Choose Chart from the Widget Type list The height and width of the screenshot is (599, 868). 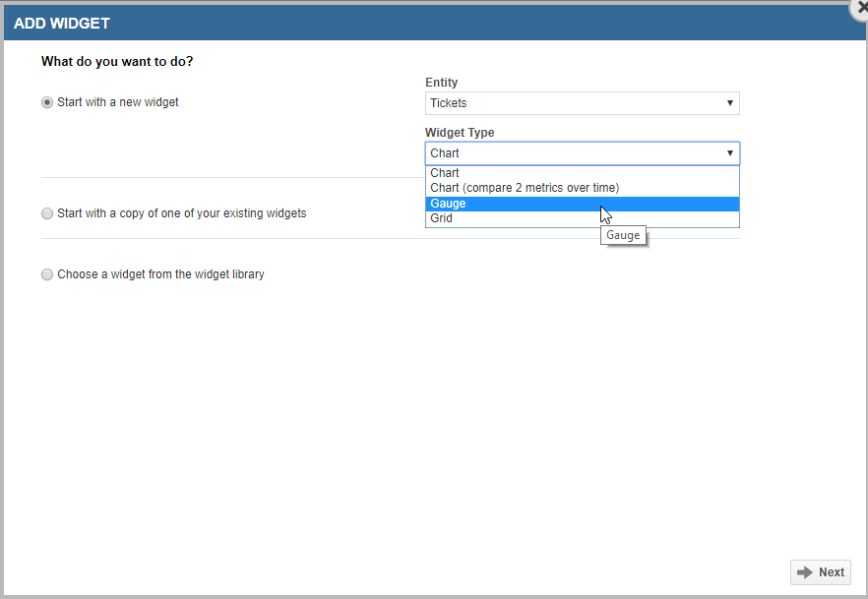click(x=583, y=173)
